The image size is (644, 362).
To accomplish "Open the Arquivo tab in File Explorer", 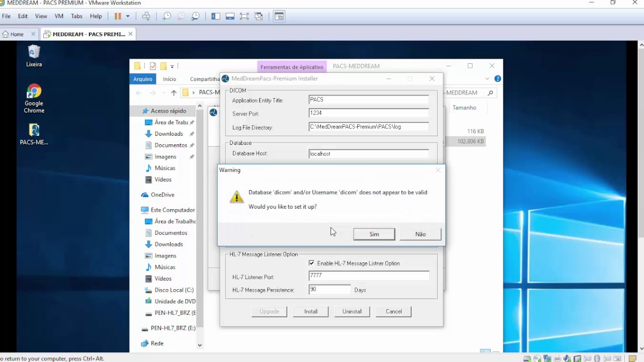I will coord(143,79).
